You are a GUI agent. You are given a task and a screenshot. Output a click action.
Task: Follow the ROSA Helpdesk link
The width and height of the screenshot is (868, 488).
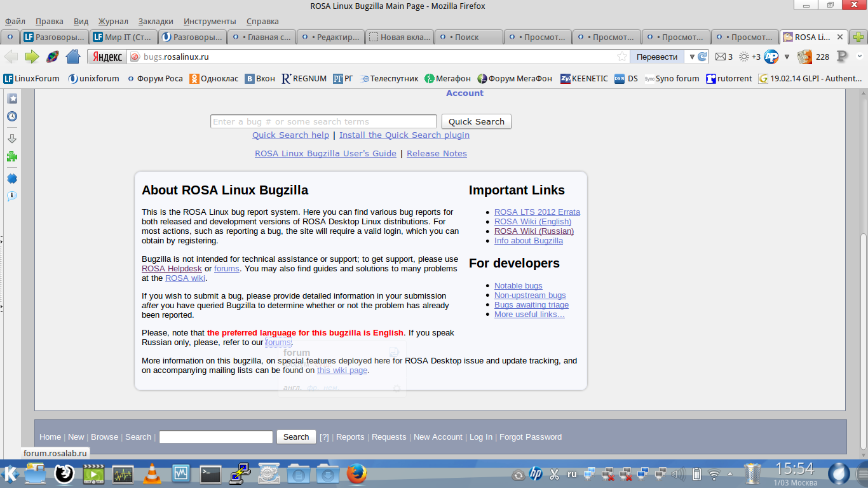172,269
